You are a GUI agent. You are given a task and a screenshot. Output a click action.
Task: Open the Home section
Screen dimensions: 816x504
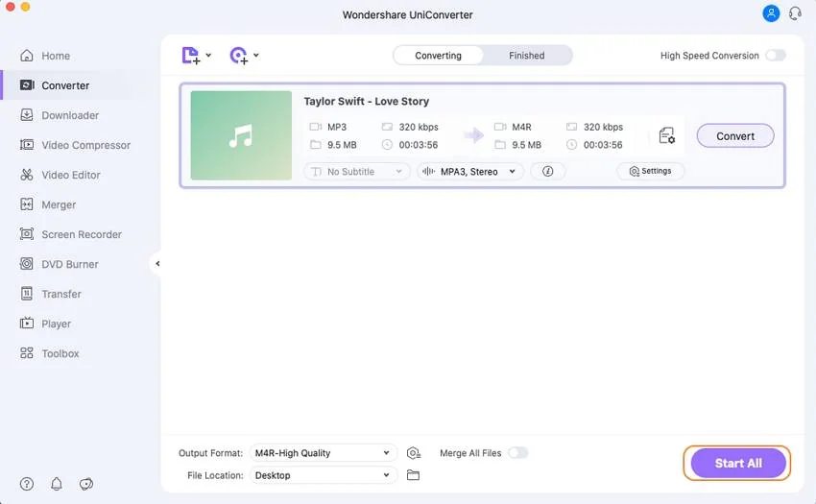56,56
